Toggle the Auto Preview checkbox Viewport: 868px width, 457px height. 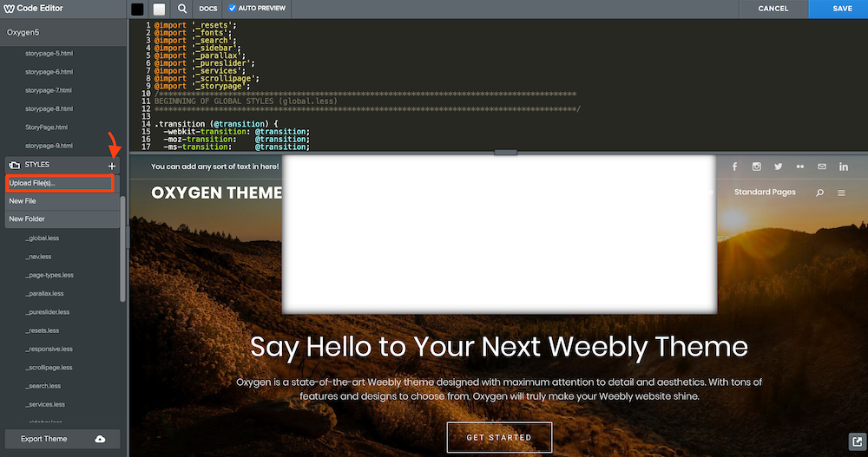click(233, 9)
